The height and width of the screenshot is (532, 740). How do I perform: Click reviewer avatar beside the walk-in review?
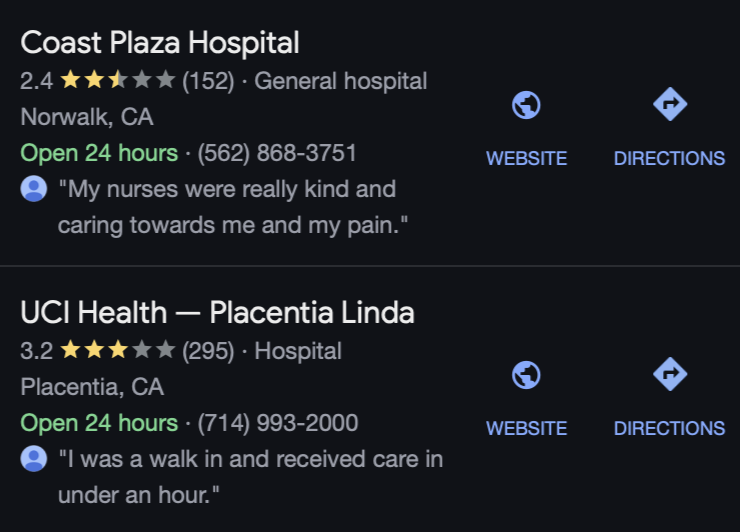pyautogui.click(x=34, y=459)
